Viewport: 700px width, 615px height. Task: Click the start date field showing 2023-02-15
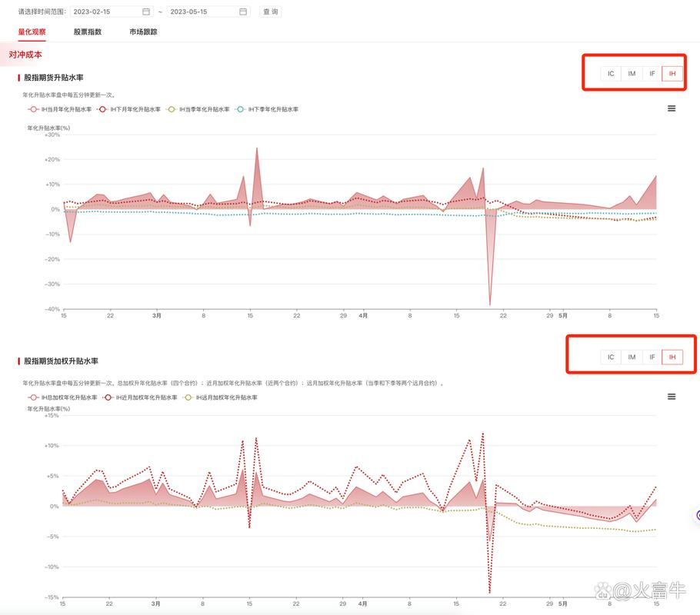tap(104, 12)
